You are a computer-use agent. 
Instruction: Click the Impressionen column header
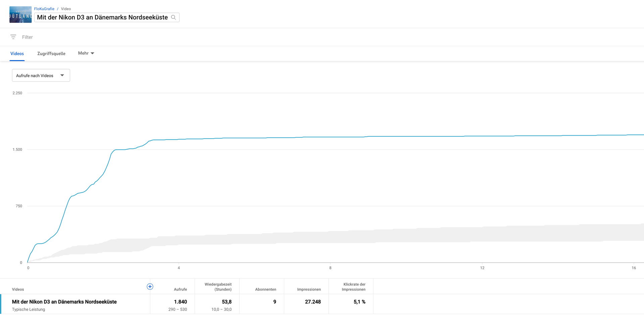click(x=309, y=289)
